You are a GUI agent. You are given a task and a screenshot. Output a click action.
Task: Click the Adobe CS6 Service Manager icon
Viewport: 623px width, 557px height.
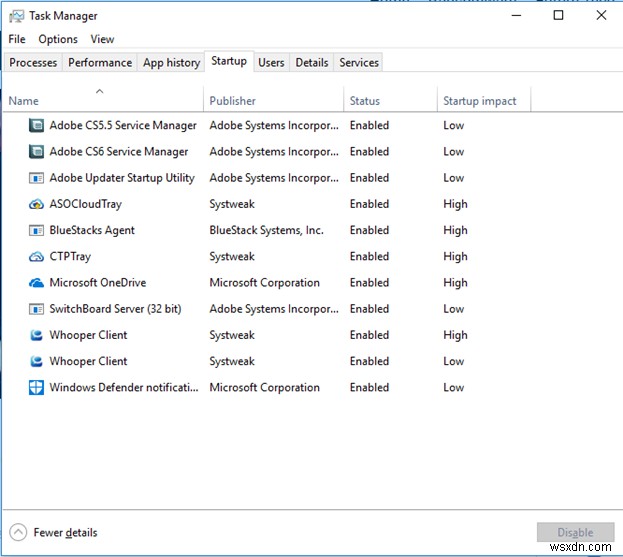(x=36, y=152)
